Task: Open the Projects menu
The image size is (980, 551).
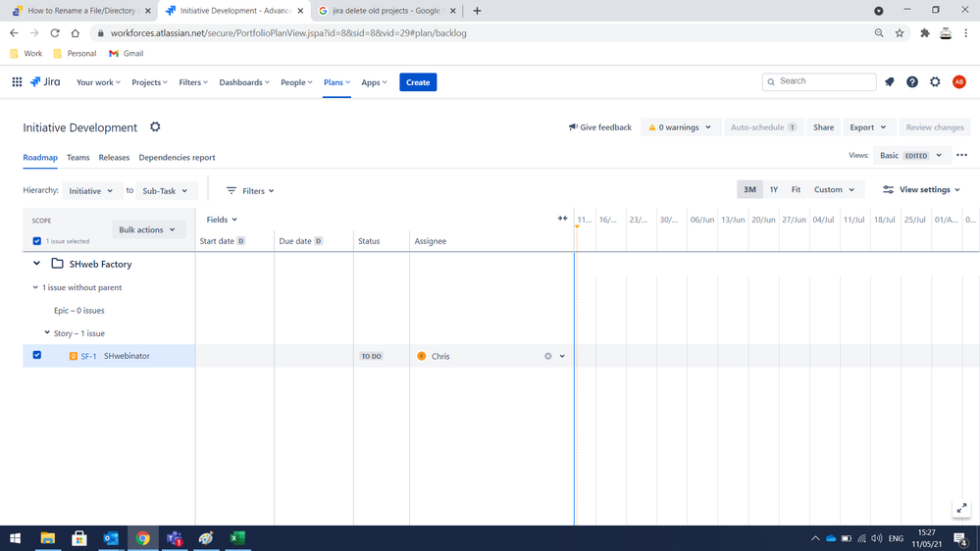Action: 149,81
